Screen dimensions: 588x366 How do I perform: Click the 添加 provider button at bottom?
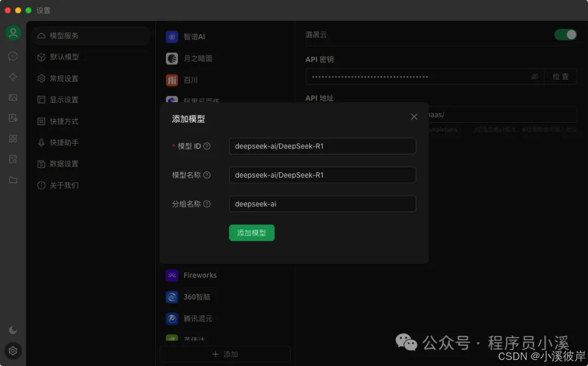pos(225,354)
